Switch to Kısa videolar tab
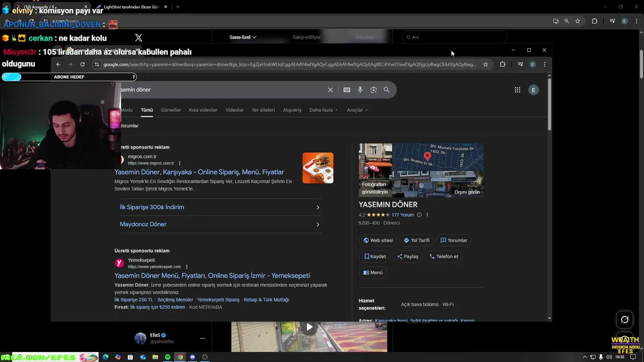Screen dimensions: 644x362 [x=203, y=110]
